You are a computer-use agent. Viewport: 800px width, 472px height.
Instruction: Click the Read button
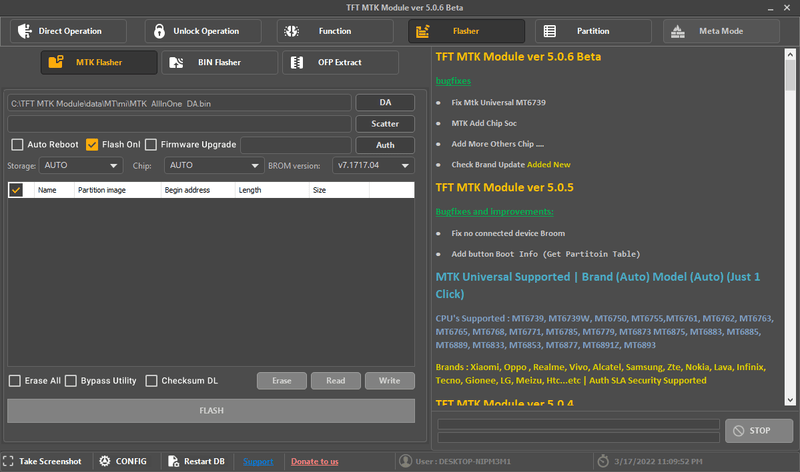(336, 381)
